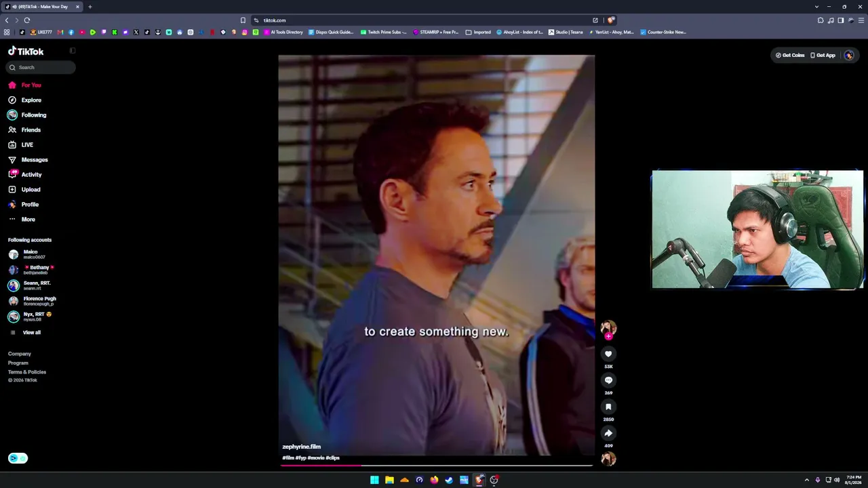Open the Following feed
Image resolution: width=868 pixels, height=488 pixels.
pos(27,115)
